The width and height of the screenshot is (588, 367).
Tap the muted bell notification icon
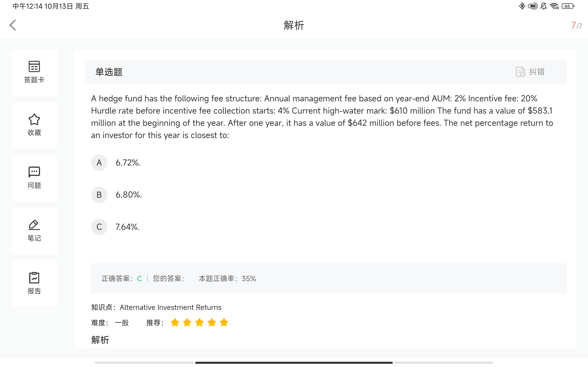click(543, 6)
